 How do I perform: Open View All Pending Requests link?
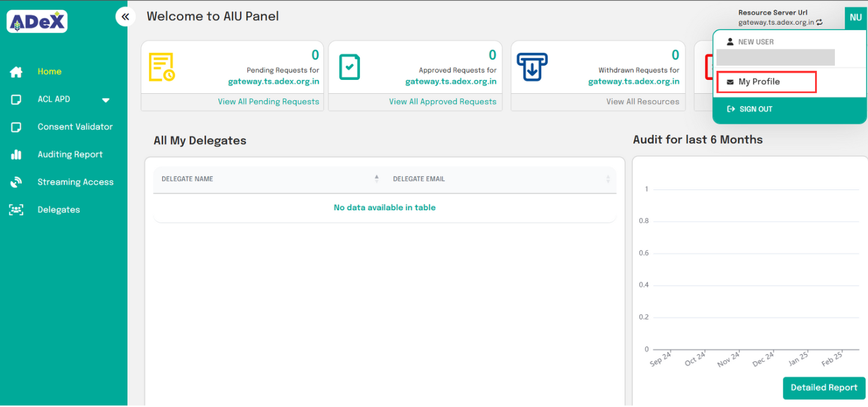pos(268,102)
